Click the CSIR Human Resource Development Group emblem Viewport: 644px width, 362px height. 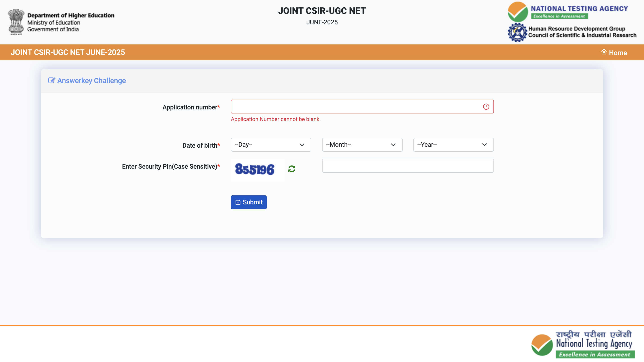[x=517, y=32]
